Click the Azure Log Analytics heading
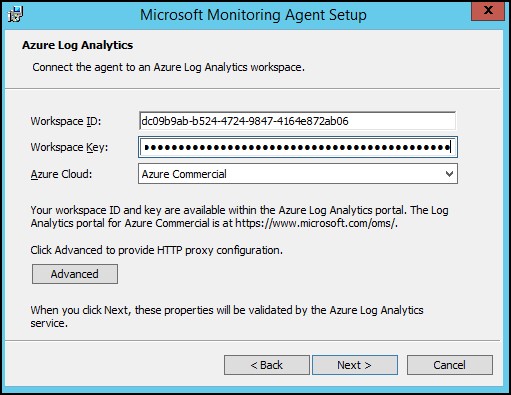511x395 pixels. point(78,45)
